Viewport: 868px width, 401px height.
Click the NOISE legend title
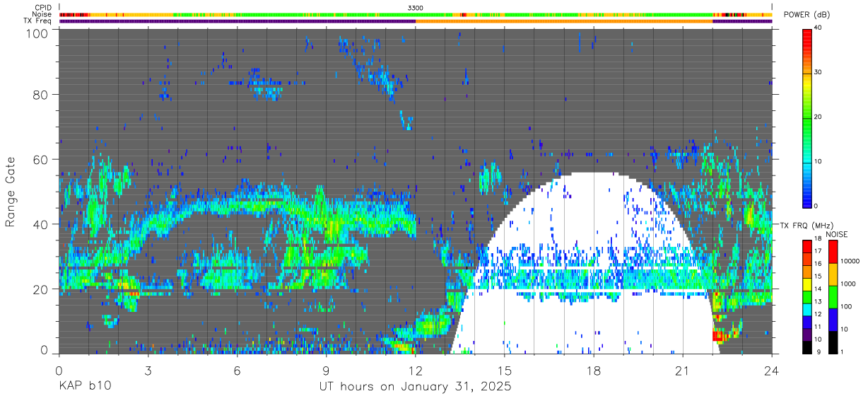point(836,234)
